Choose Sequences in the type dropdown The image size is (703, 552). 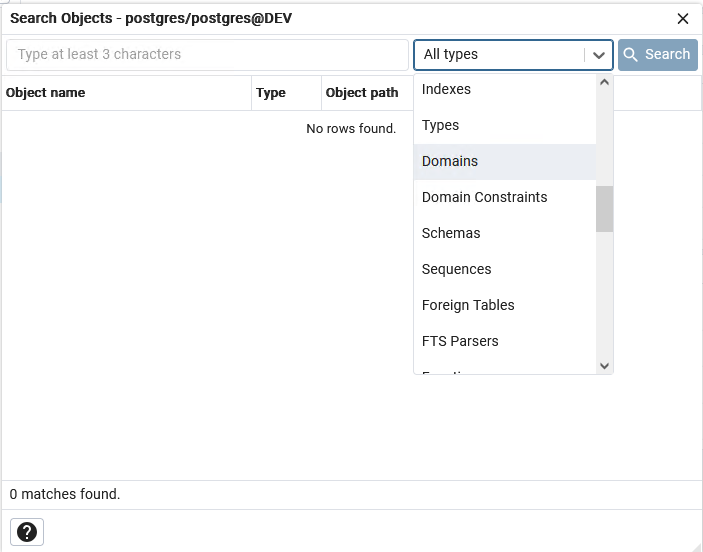pos(456,269)
